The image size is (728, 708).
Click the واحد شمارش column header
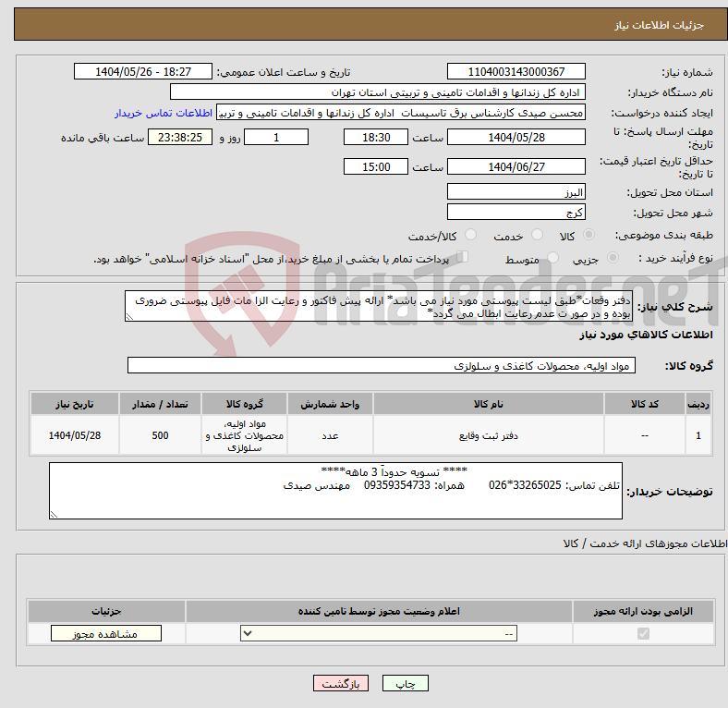[330, 404]
